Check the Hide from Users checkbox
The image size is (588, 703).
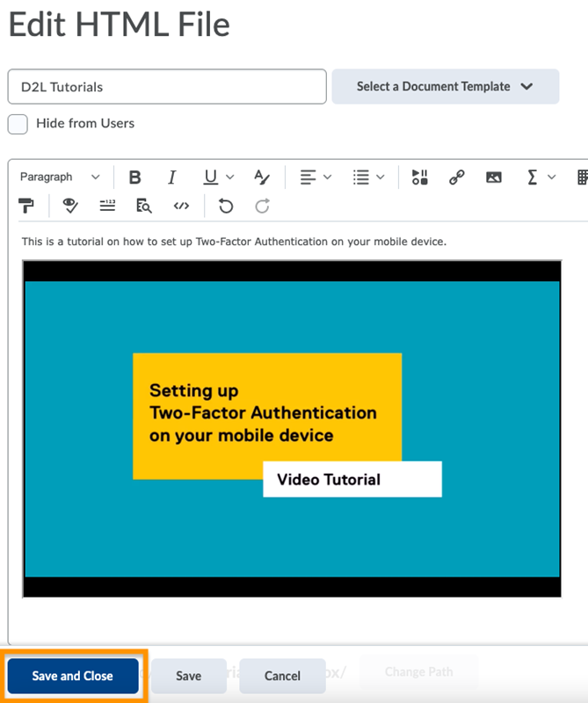pyautogui.click(x=18, y=124)
